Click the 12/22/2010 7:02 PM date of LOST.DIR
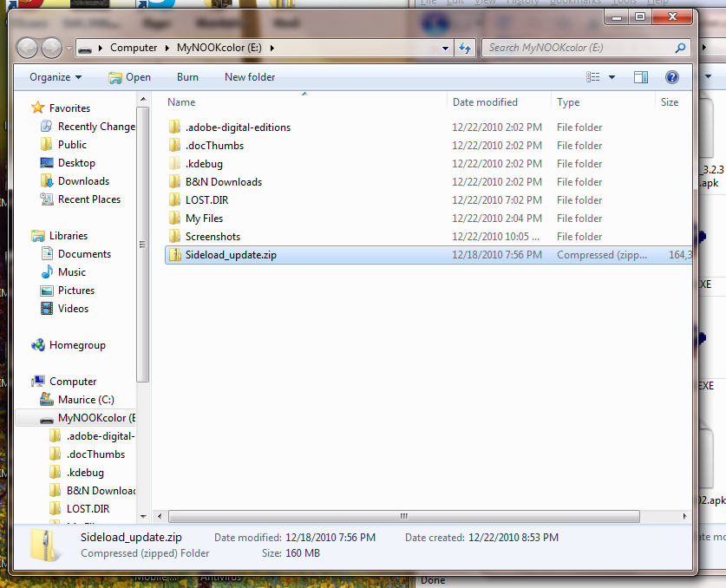This screenshot has width=726, height=588. (497, 200)
